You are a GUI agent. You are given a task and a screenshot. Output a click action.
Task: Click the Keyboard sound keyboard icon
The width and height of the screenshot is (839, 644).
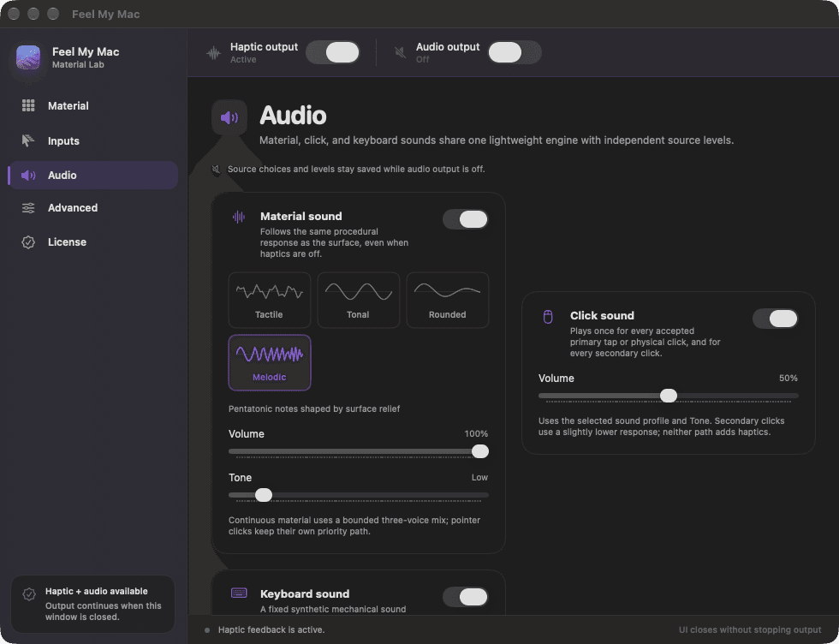tap(239, 593)
